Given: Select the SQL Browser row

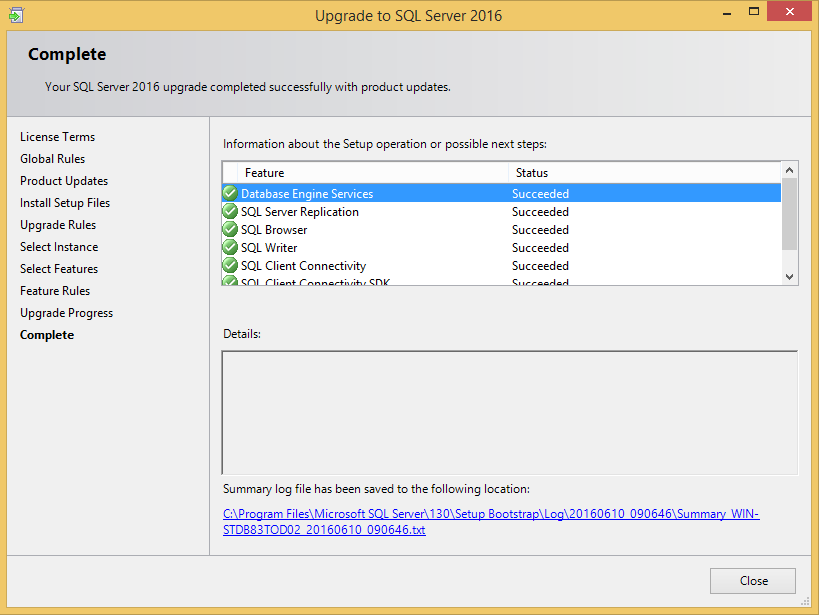Looking at the screenshot, I should coord(501,229).
